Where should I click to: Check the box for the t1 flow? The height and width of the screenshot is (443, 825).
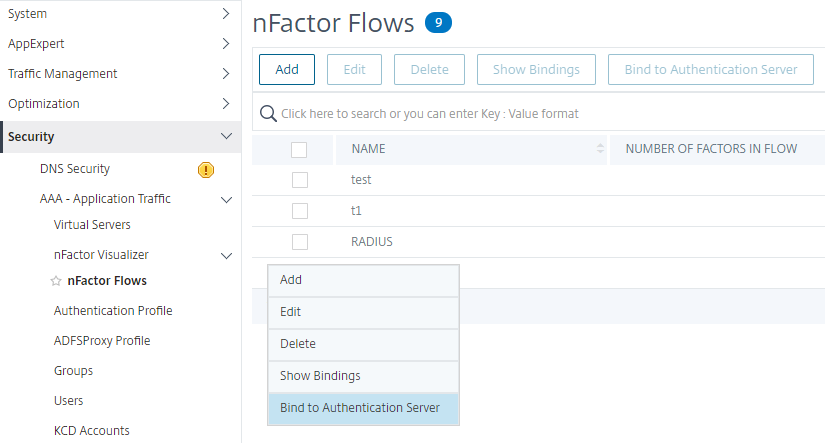pyautogui.click(x=300, y=211)
